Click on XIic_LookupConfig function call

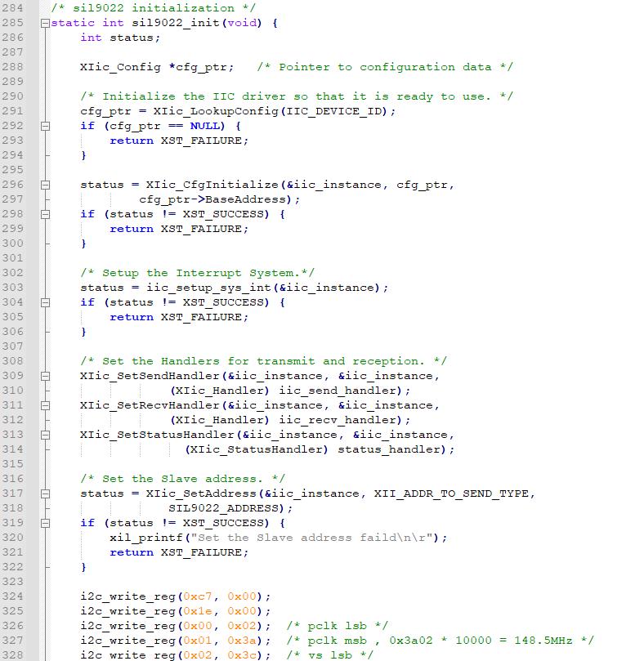(x=216, y=111)
